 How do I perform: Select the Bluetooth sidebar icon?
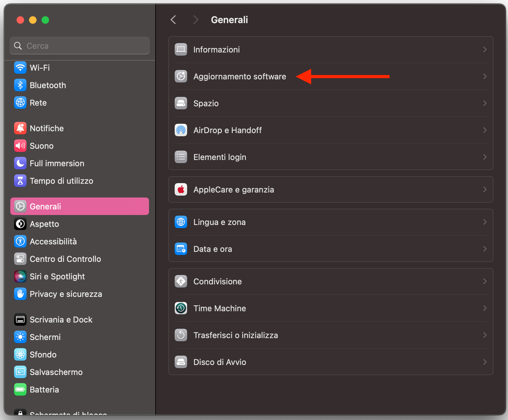[x=20, y=85]
